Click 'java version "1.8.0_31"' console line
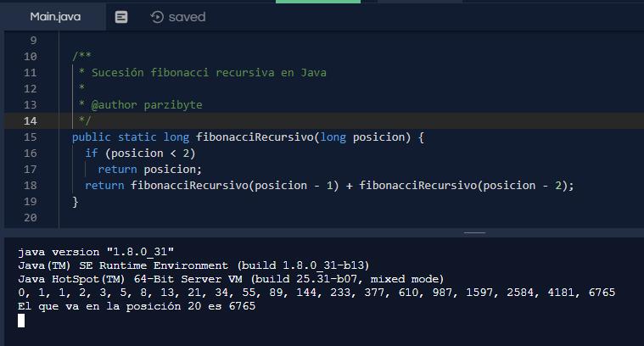 96,252
